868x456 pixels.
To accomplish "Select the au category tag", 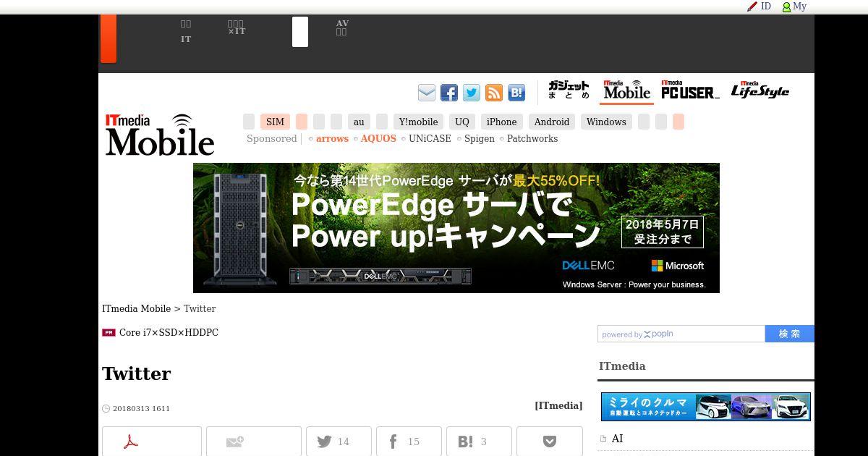I will 359,122.
